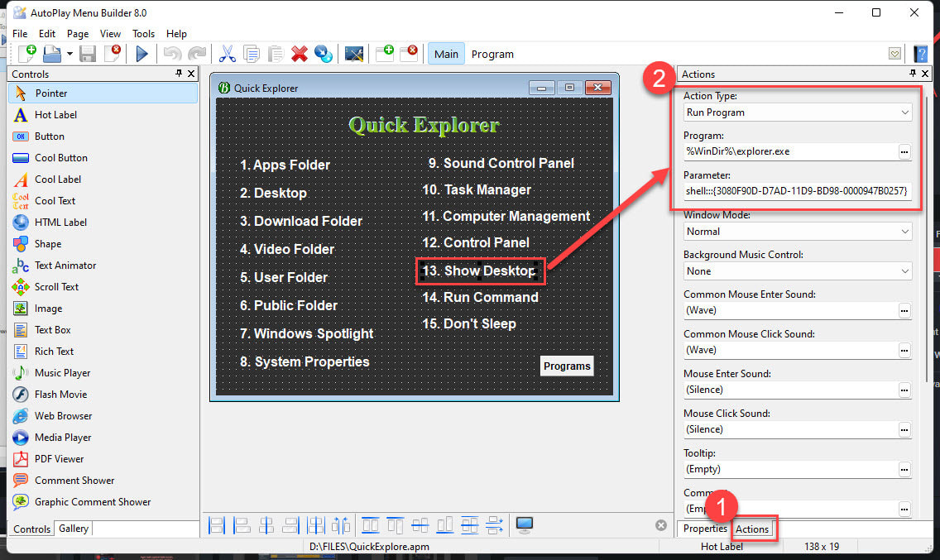
Task: Select the Web Browser control
Action: tap(103, 415)
